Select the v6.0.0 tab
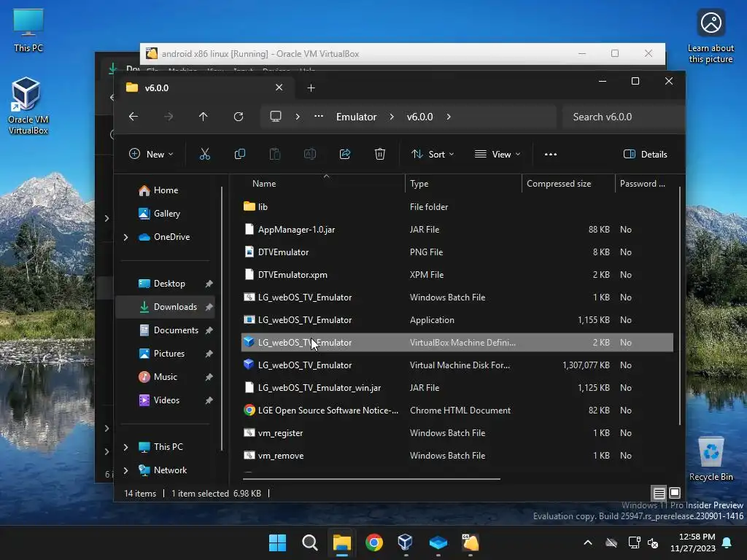Image resolution: width=747 pixels, height=560 pixels. coord(205,87)
